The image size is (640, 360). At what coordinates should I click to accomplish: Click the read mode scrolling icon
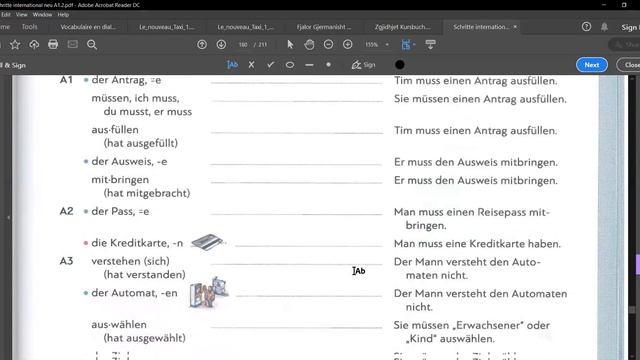click(430, 44)
